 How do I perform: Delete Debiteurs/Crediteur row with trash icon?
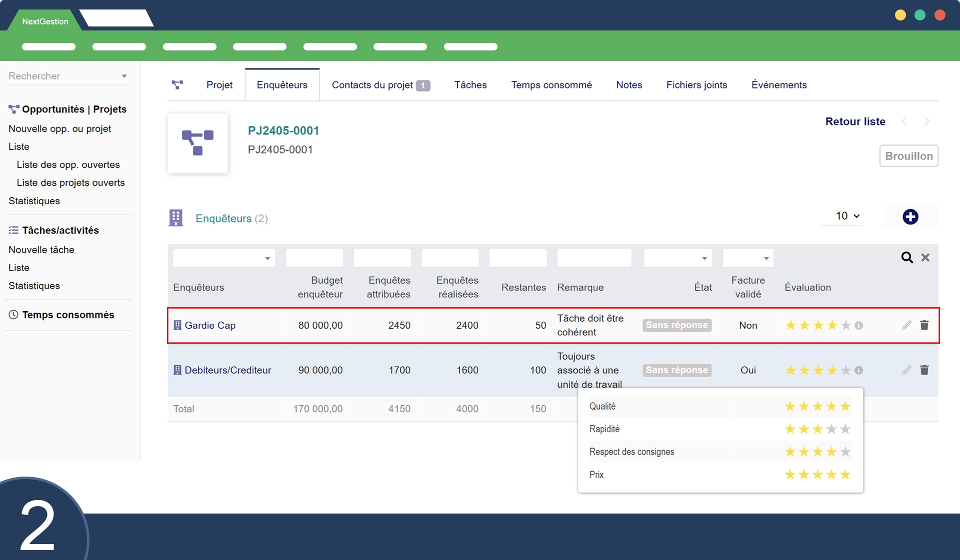click(924, 370)
